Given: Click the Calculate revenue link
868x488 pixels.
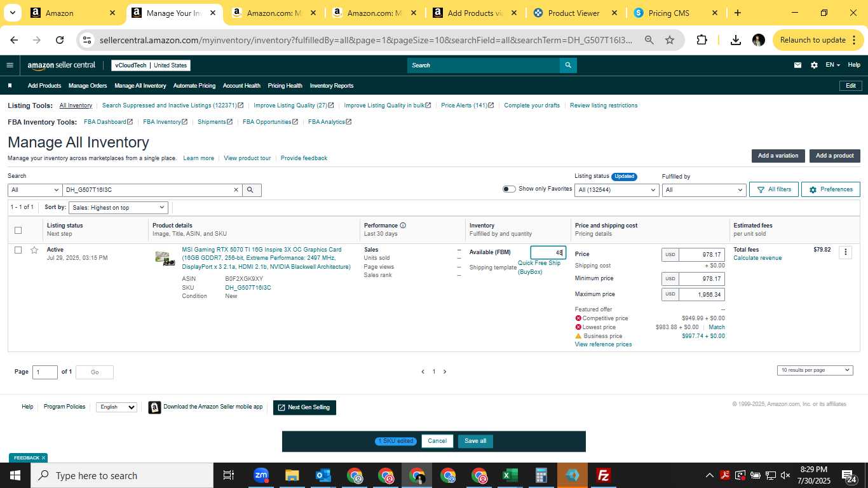Looking at the screenshot, I should (757, 258).
